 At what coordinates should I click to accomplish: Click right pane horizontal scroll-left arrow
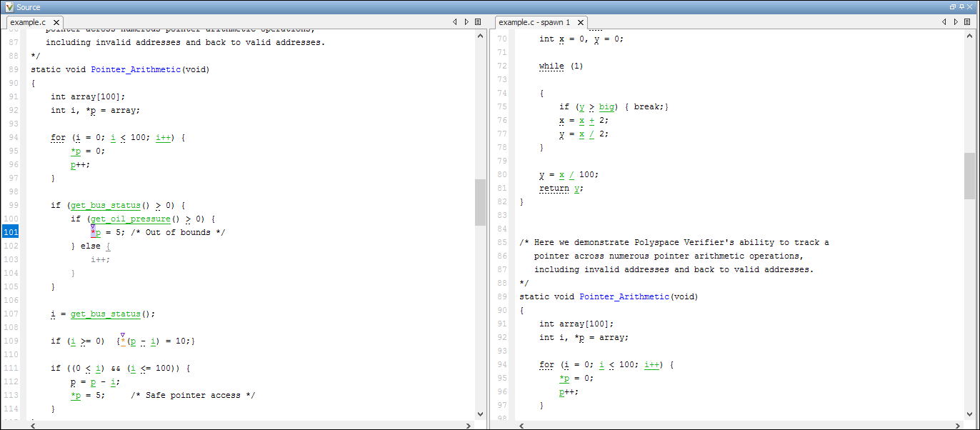tap(521, 425)
